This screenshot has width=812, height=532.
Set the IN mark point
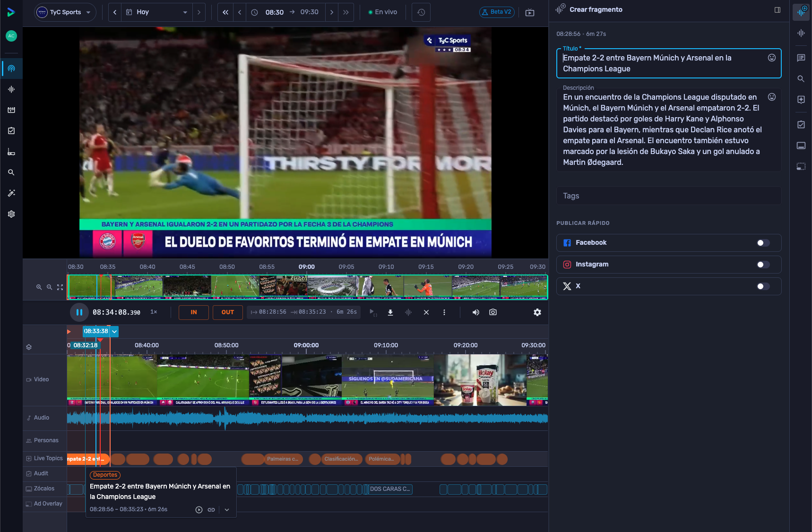[x=194, y=312]
